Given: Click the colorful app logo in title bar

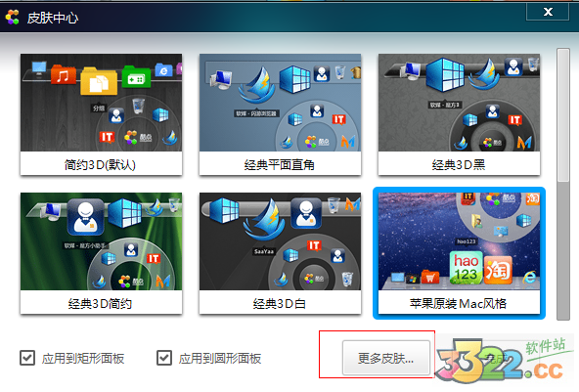Looking at the screenshot, I should tap(12, 17).
